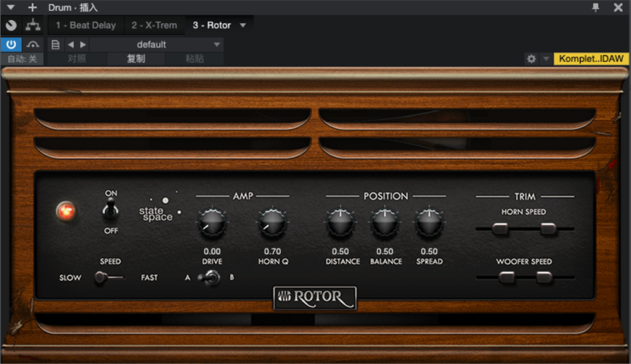Open the preset file document icon
The image size is (631, 364).
point(56,44)
